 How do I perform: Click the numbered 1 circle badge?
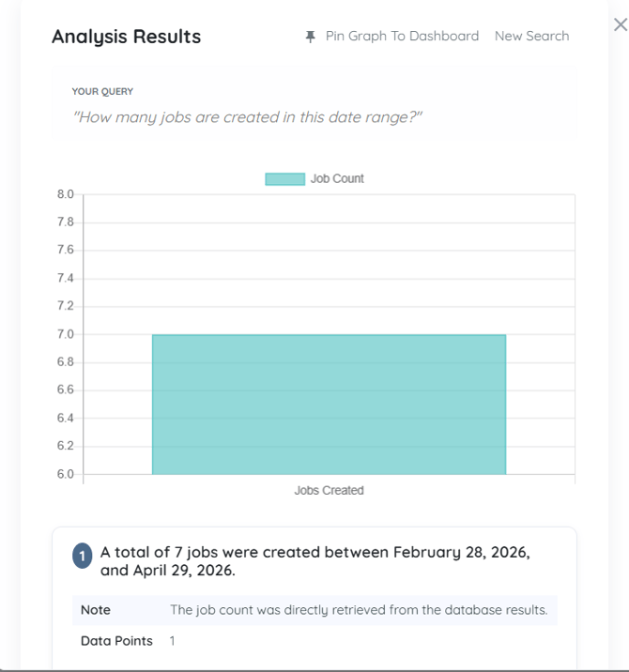tap(82, 557)
